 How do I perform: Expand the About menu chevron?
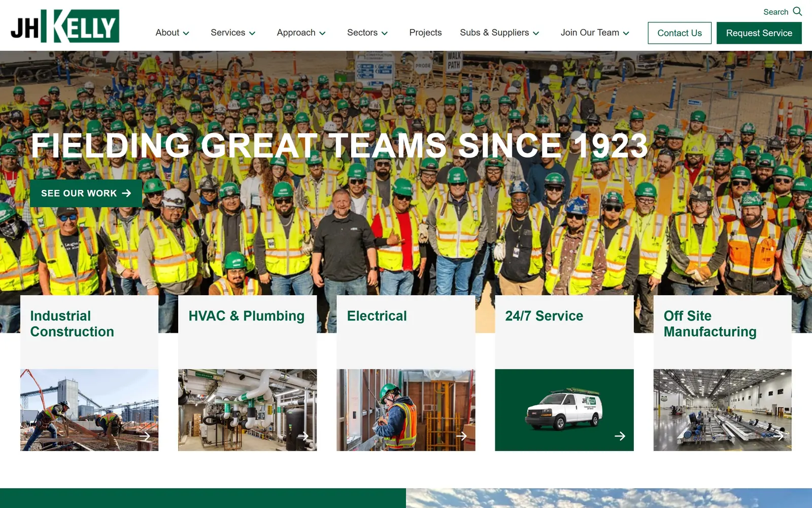tap(186, 33)
